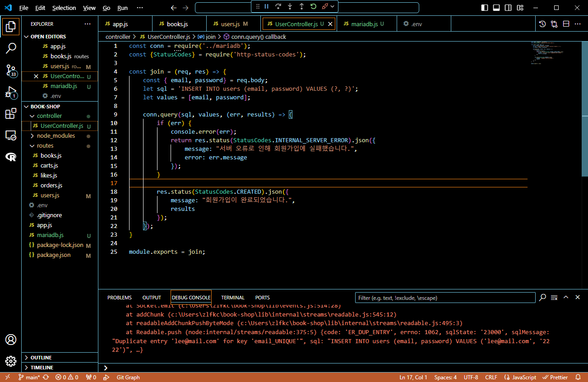
Task: Switch to the PROBLEMS panel tab
Action: (120, 298)
